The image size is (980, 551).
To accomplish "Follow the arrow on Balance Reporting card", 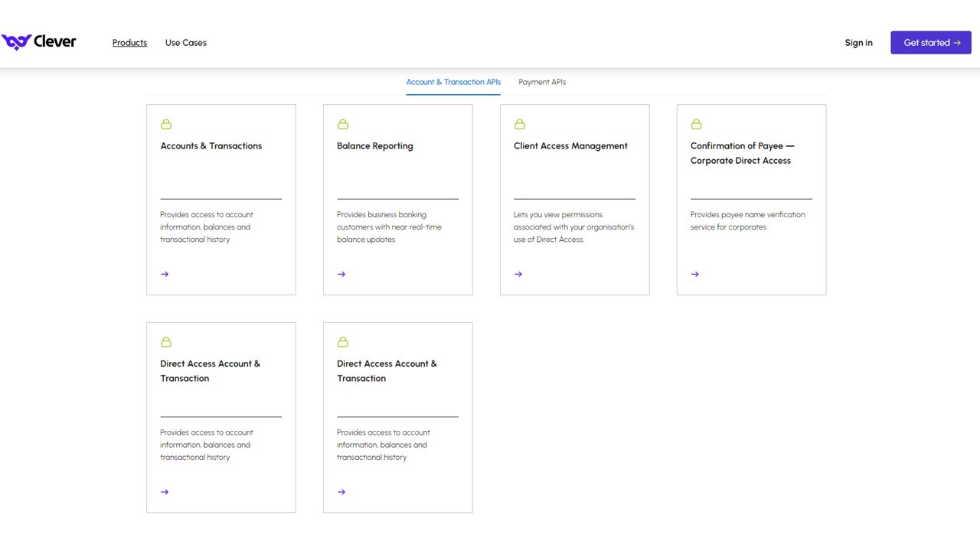I will click(341, 274).
